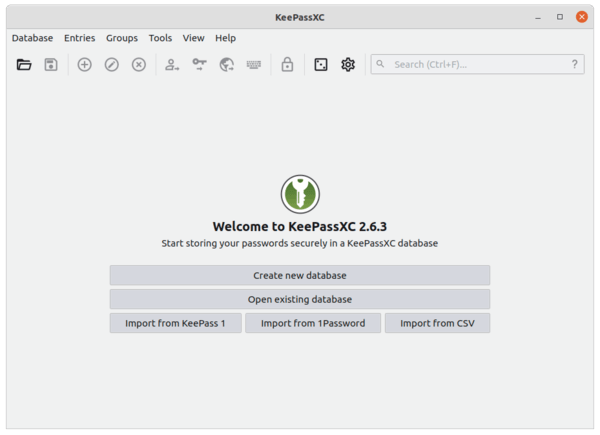Click 'Start storing your passwords securely' text
The image size is (600, 435).
pos(300,243)
